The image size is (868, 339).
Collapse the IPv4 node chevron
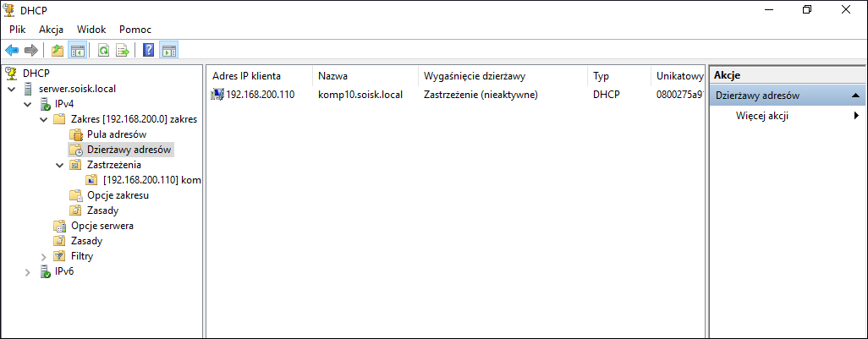pos(28,104)
